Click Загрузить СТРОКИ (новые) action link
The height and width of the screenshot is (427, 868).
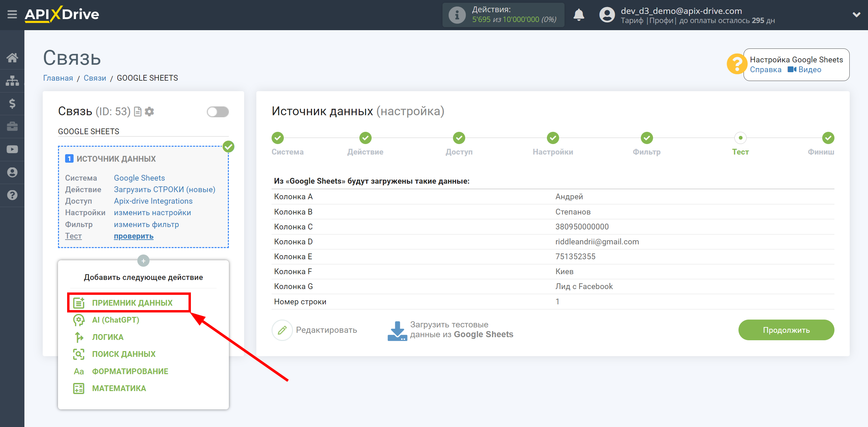[x=164, y=189]
